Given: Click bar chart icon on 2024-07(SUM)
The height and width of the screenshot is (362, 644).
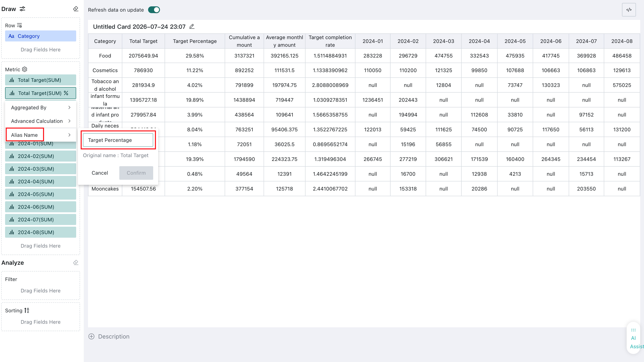Looking at the screenshot, I should pyautogui.click(x=11, y=220).
